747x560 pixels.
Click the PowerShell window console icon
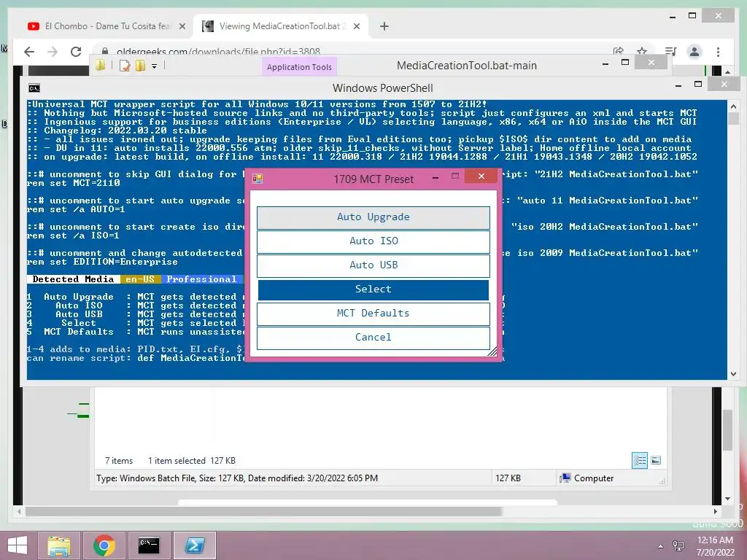(x=34, y=88)
